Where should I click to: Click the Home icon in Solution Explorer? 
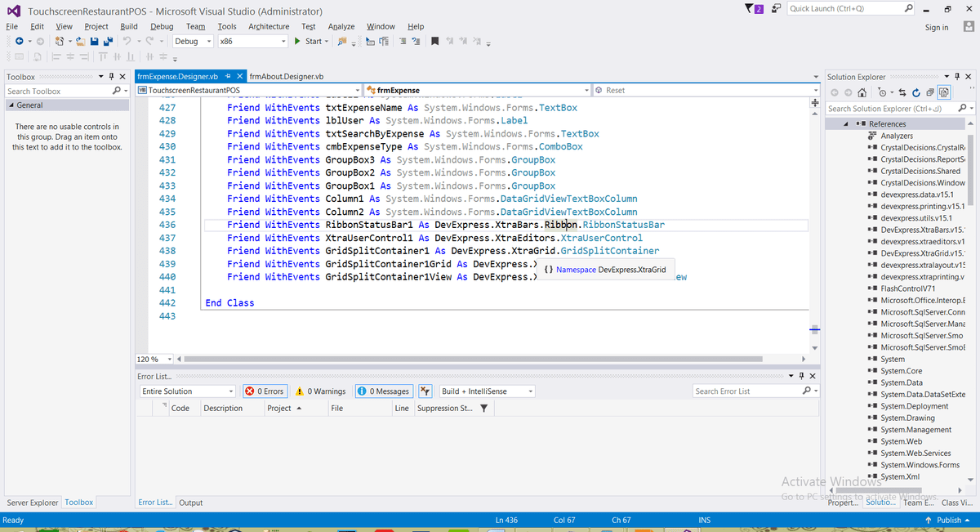click(x=862, y=92)
